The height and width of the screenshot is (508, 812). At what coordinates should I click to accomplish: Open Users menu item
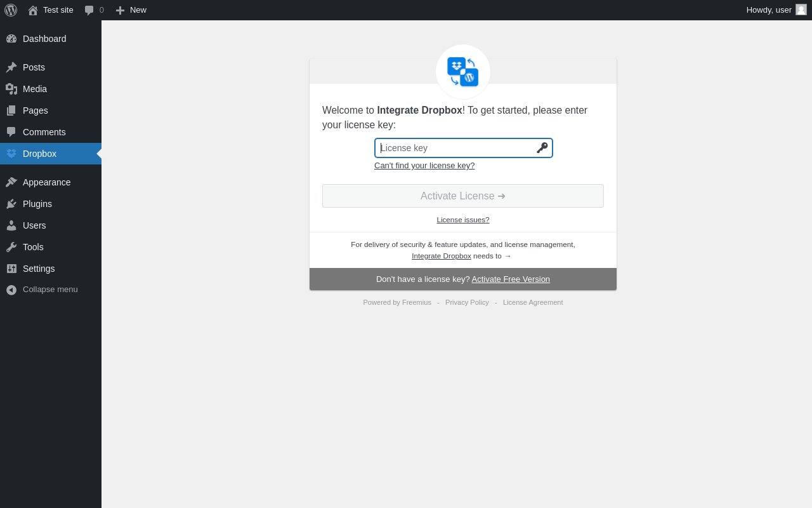click(51, 225)
